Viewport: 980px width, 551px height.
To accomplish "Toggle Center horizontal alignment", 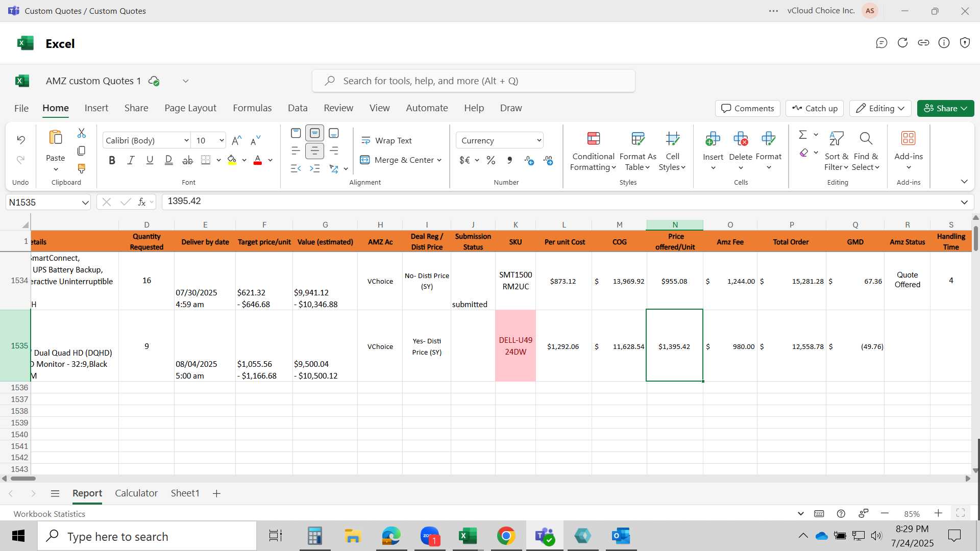I will click(x=315, y=151).
